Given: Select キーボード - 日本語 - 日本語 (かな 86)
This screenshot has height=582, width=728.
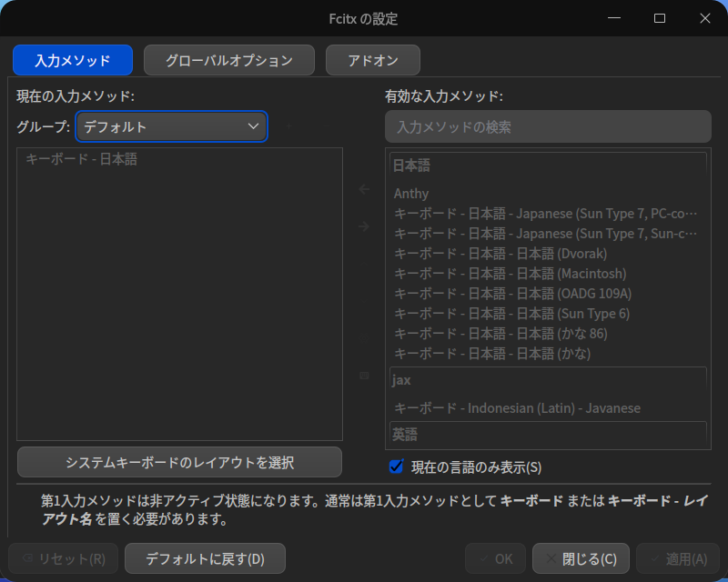Looking at the screenshot, I should [548, 333].
